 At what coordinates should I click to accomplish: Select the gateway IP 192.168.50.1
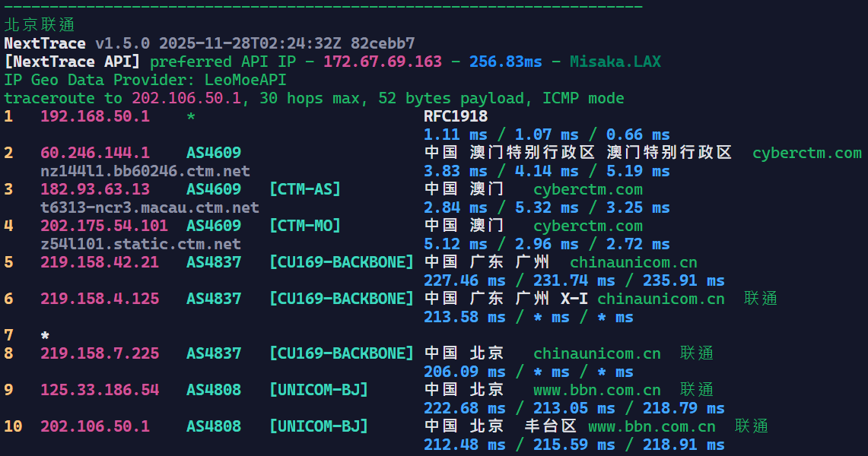click(95, 116)
